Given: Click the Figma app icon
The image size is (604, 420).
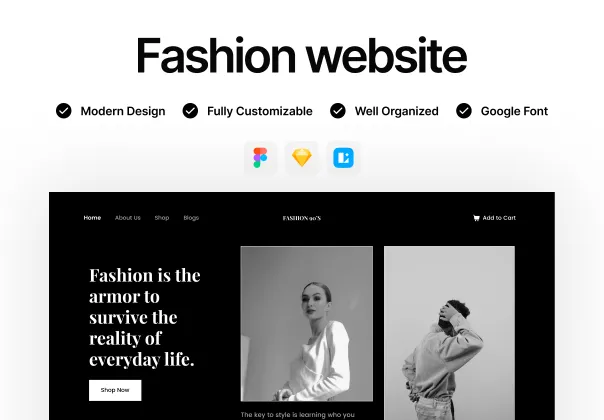Looking at the screenshot, I should (260, 158).
